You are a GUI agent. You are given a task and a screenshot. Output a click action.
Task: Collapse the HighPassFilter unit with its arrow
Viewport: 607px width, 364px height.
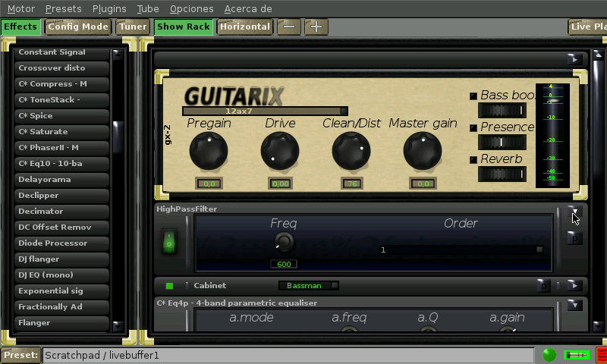click(574, 213)
